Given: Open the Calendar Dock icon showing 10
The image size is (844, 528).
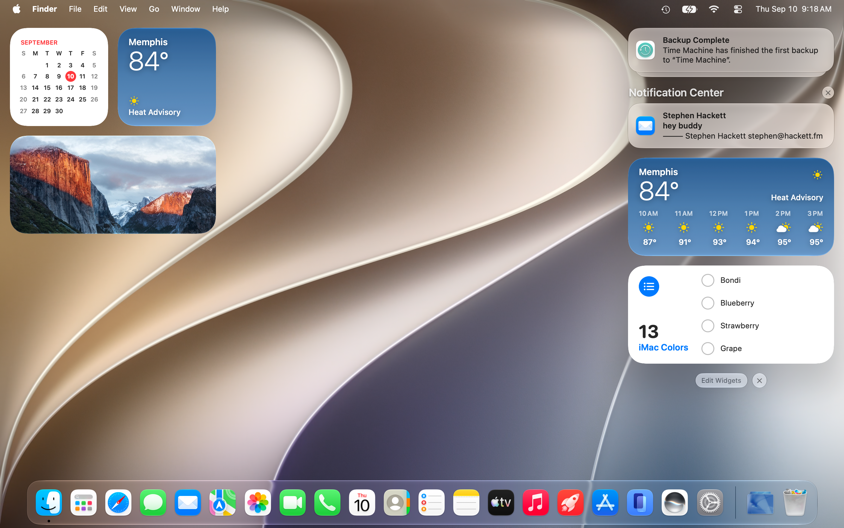Looking at the screenshot, I should tap(362, 503).
